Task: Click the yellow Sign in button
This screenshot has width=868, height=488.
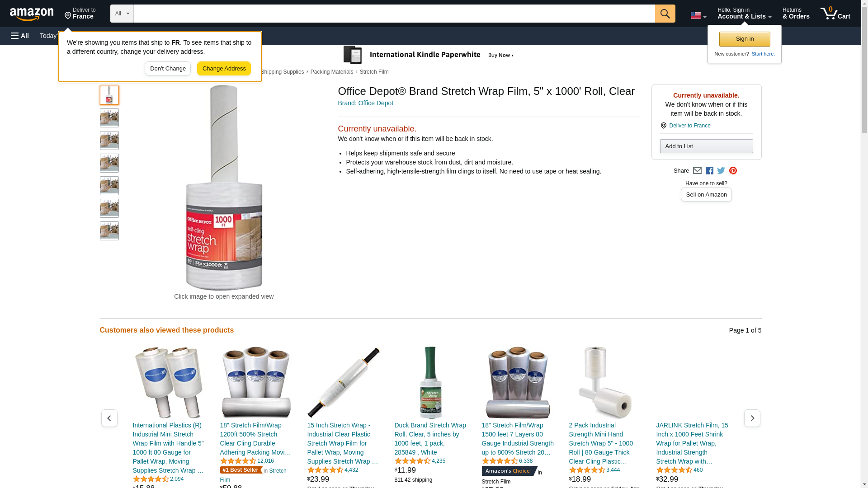Action: [745, 39]
